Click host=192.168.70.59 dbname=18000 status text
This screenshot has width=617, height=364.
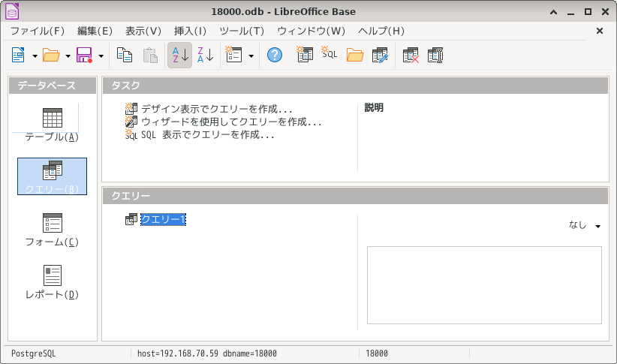(207, 353)
